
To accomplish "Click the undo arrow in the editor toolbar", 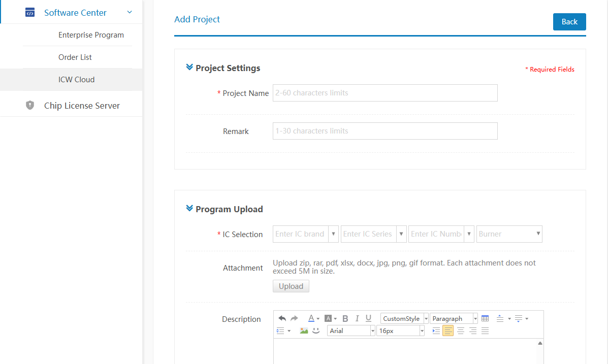I will tap(282, 318).
